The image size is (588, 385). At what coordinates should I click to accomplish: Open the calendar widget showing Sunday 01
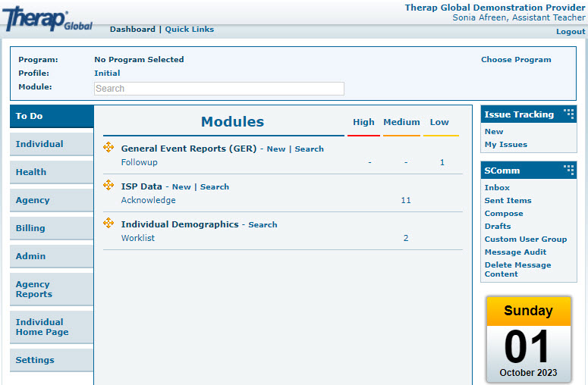pos(528,340)
